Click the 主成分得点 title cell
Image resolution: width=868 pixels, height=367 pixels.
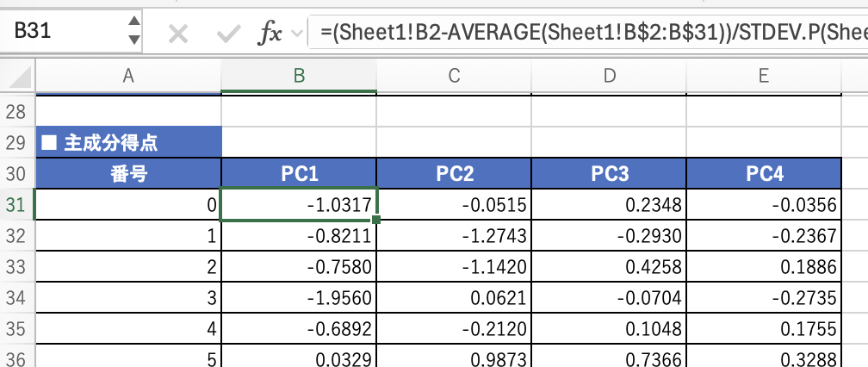(x=128, y=142)
